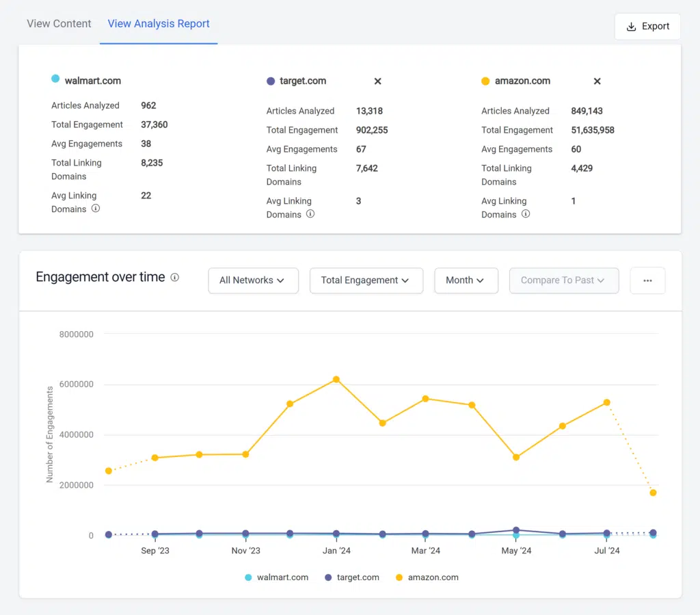This screenshot has width=700, height=615.
Task: Toggle walmart.com series in chart legend
Action: pyautogui.click(x=277, y=577)
